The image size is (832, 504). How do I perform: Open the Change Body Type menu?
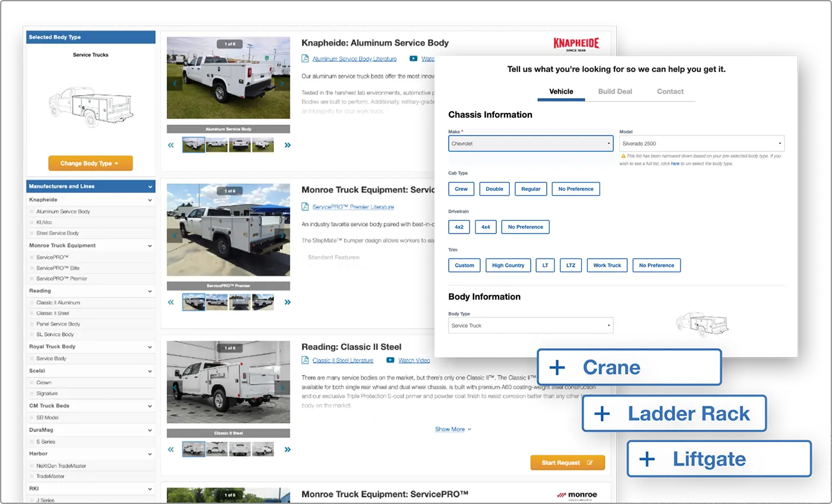tap(90, 163)
